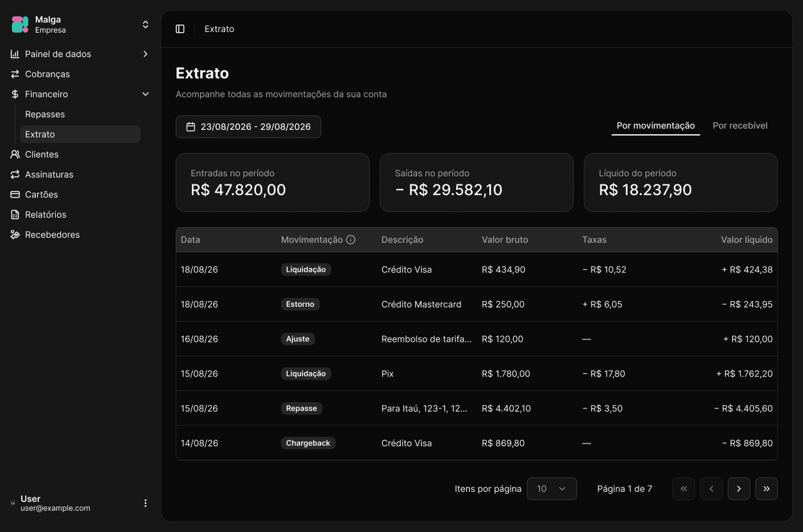This screenshot has height=532, width=803.
Task: Click the Assinaturas repeat icon
Action: click(15, 174)
